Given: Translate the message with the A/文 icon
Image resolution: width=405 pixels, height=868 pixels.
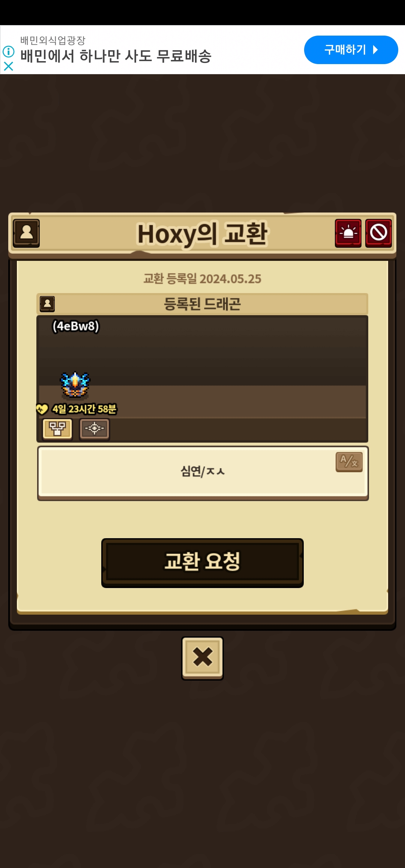Looking at the screenshot, I should tap(349, 462).
